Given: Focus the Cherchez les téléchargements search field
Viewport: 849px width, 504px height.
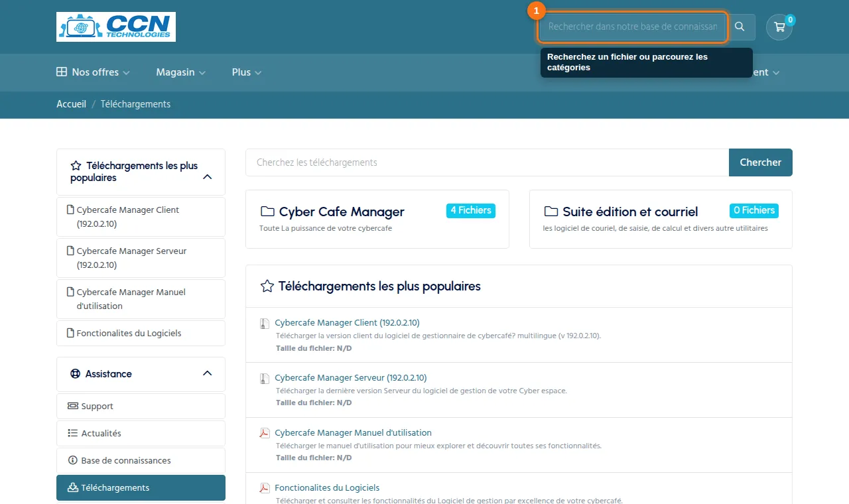Looking at the screenshot, I should (488, 162).
